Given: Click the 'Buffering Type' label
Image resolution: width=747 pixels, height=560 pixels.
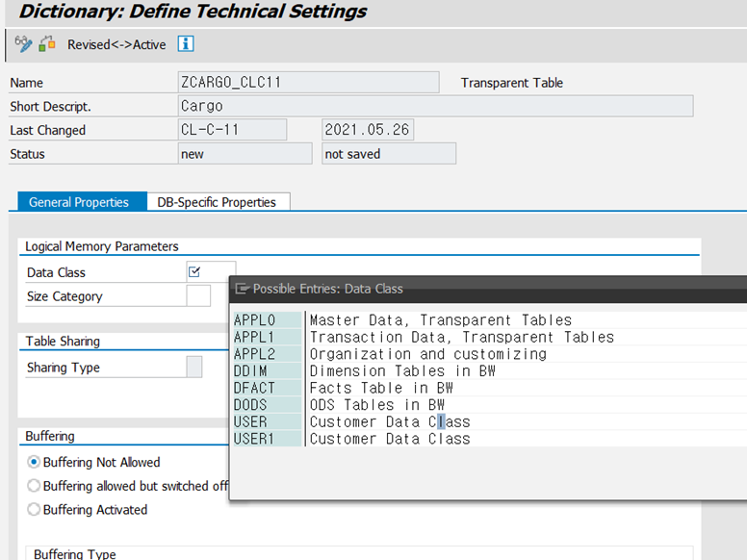Looking at the screenshot, I should pyautogui.click(x=75, y=554).
